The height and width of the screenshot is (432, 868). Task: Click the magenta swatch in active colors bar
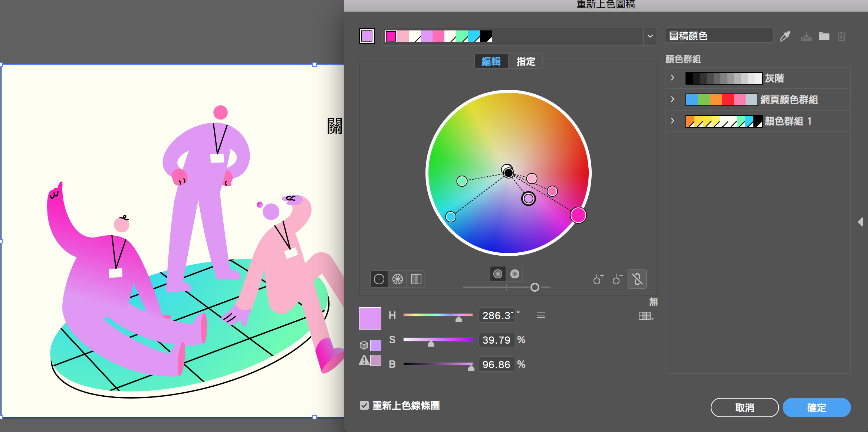point(391,36)
